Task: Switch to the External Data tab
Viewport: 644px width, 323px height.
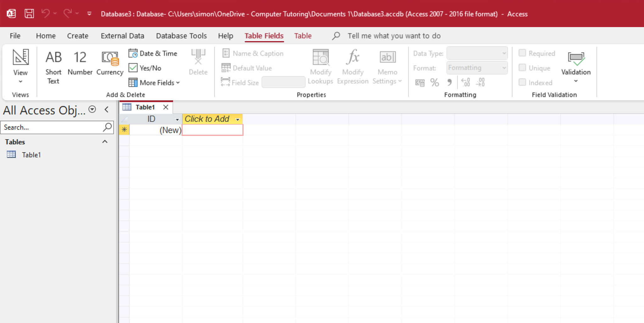Action: [x=122, y=36]
